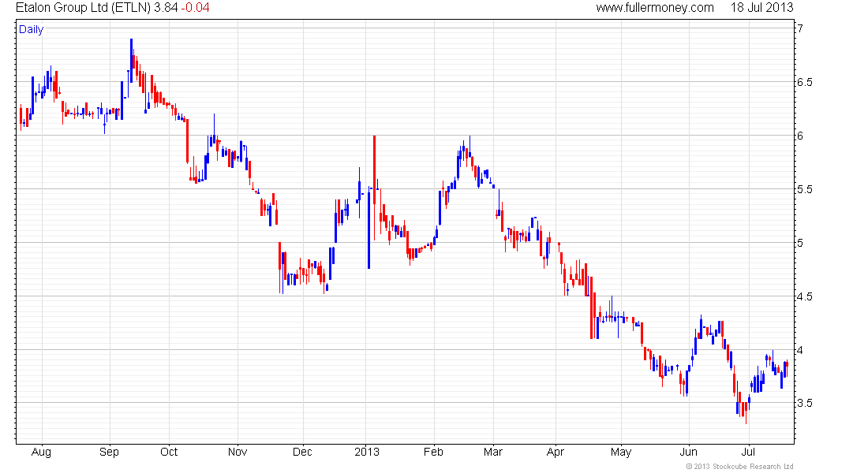Click the 6 price axis label
Viewport: 868px width, 473px height.
click(800, 136)
